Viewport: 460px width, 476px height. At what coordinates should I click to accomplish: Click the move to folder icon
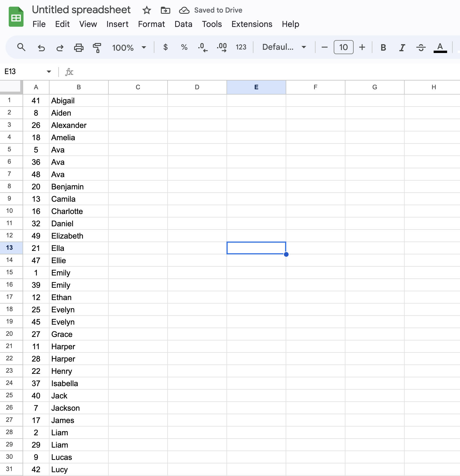tap(165, 11)
